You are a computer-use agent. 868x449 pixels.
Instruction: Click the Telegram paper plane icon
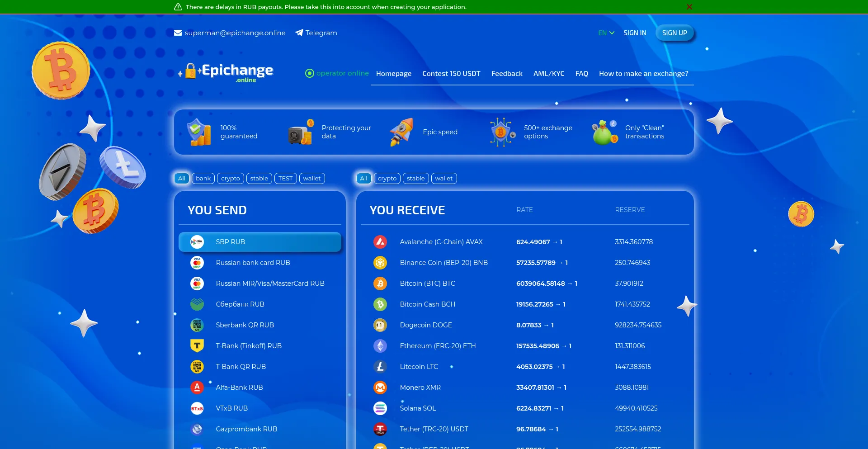[x=299, y=33]
